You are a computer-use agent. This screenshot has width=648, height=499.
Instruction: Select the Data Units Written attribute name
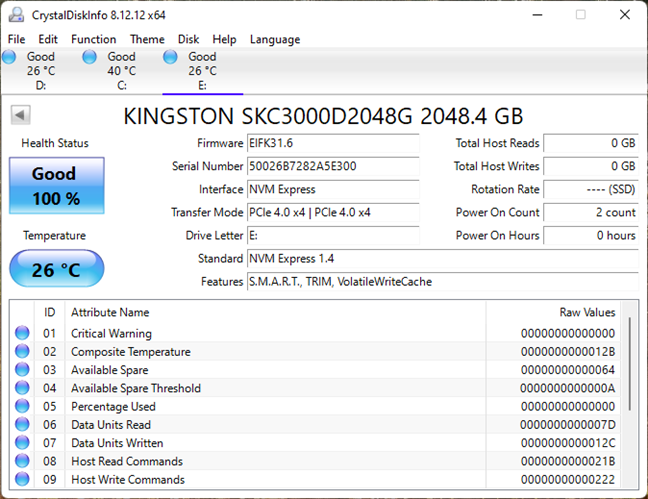tap(117, 443)
